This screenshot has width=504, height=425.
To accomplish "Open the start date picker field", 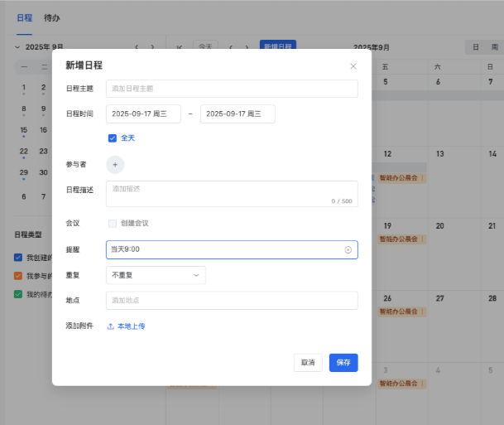I will (143, 113).
